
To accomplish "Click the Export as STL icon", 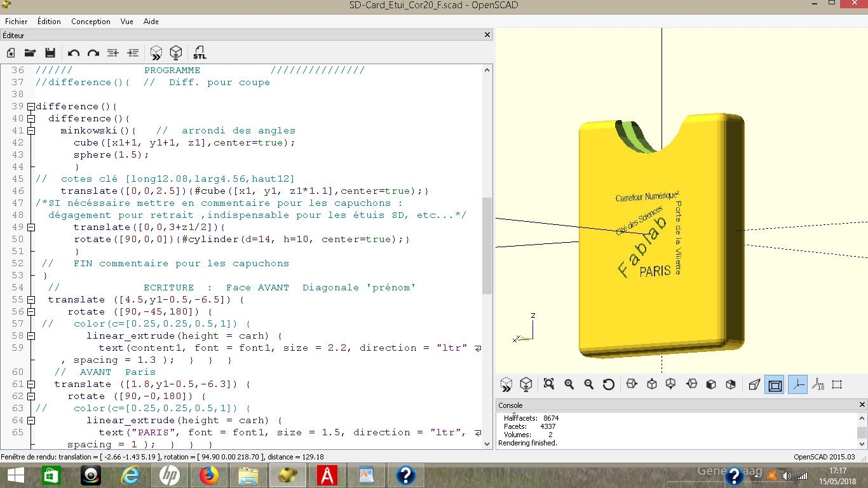I will coord(200,53).
